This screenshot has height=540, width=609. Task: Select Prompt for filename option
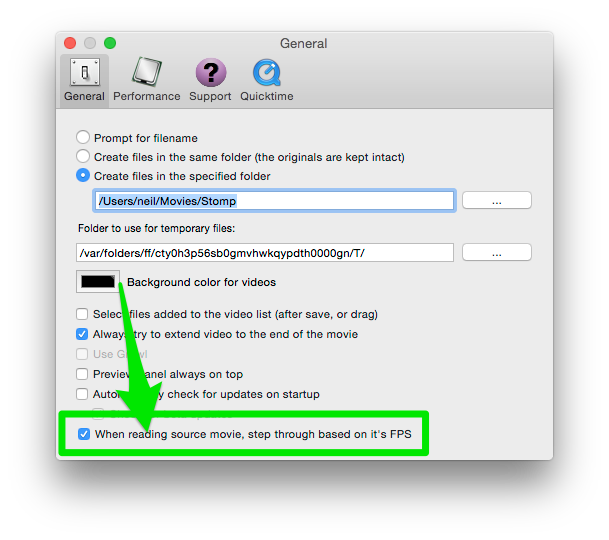point(83,137)
